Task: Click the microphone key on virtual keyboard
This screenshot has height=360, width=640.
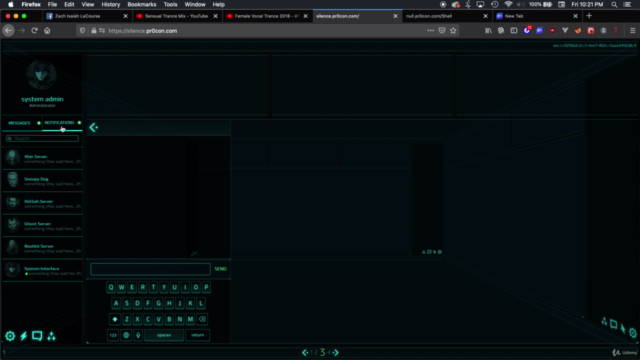Action: (x=138, y=335)
